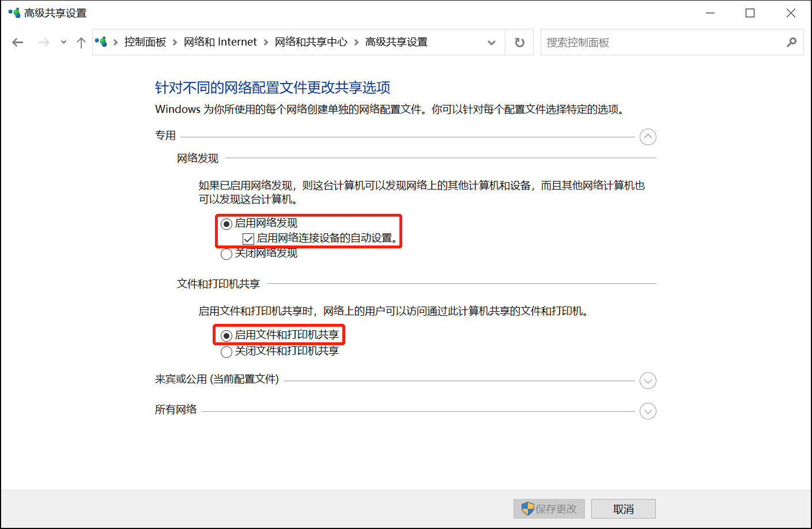
Task: Go up one level with up arrow
Action: (81, 42)
